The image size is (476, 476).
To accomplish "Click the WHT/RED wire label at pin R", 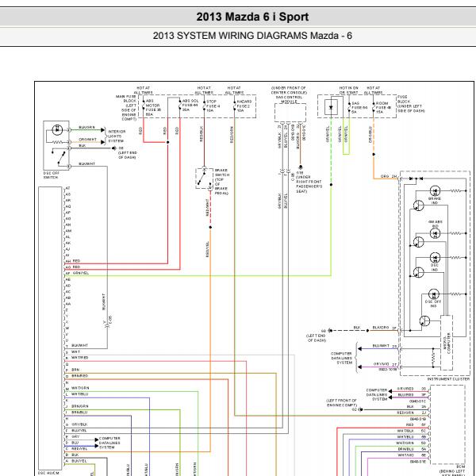I will 79,358.
